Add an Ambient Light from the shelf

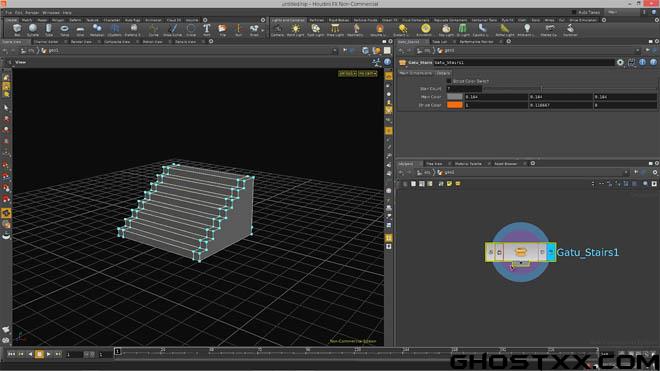527,29
